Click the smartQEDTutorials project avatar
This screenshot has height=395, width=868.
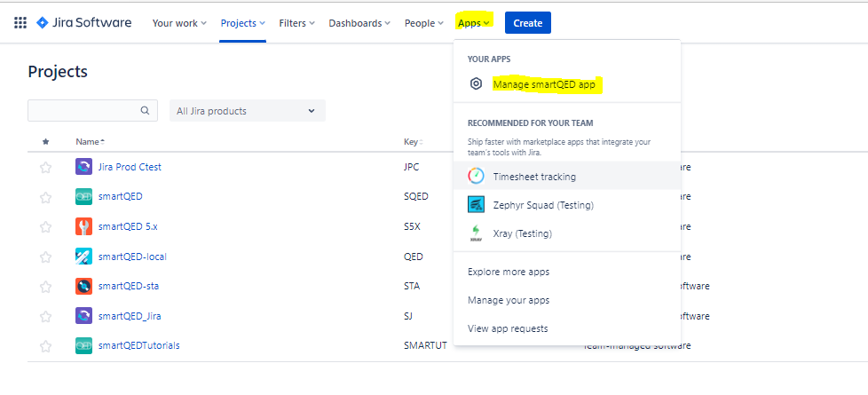pos(83,345)
